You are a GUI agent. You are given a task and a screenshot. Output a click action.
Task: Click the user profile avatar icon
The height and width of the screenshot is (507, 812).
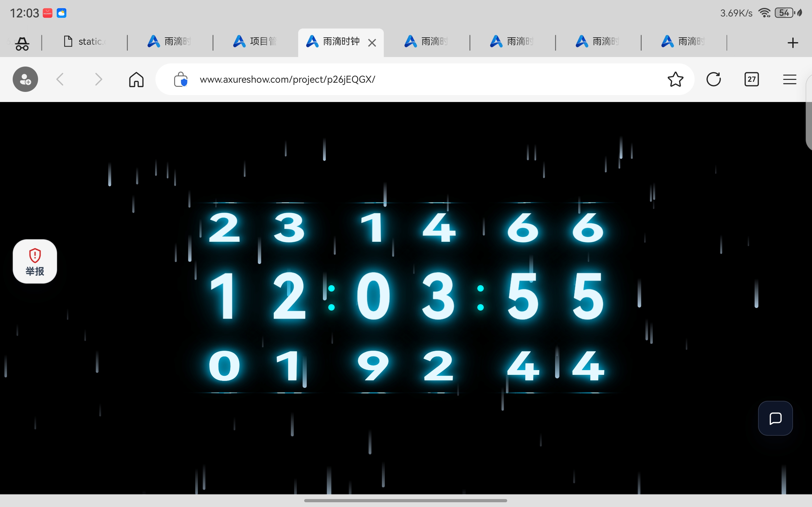point(25,79)
